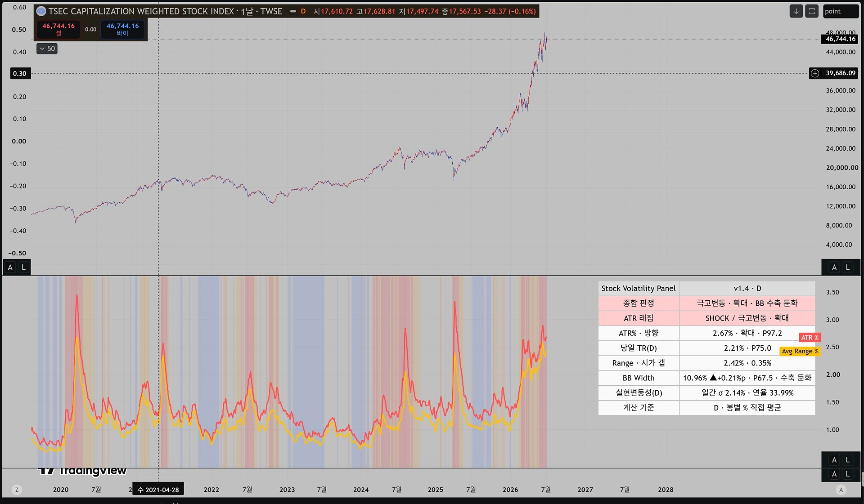
Task: Click the 2022 label on the time axis
Action: coord(211,490)
